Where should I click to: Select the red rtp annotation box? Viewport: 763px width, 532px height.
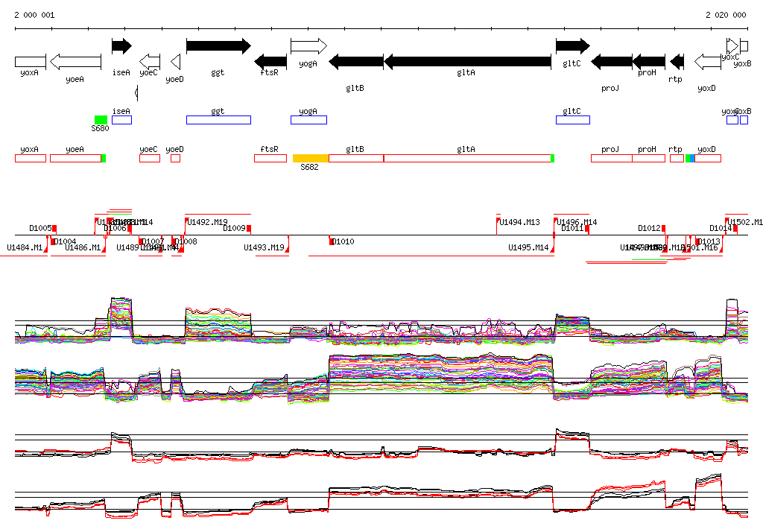point(677,158)
